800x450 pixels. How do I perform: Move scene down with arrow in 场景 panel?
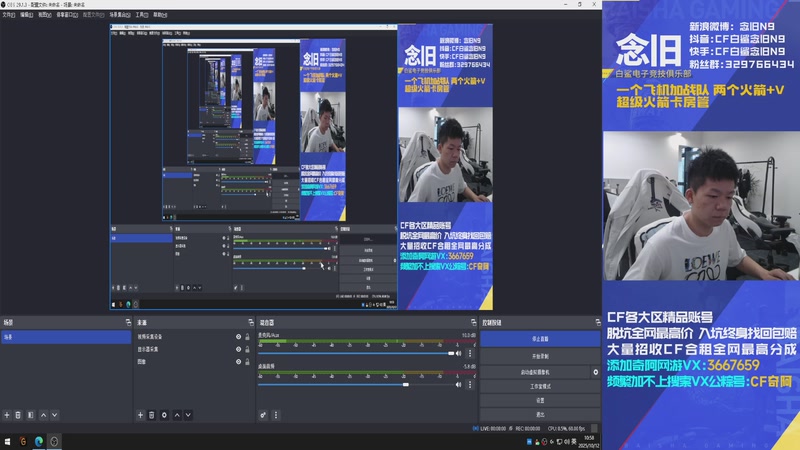click(x=55, y=415)
